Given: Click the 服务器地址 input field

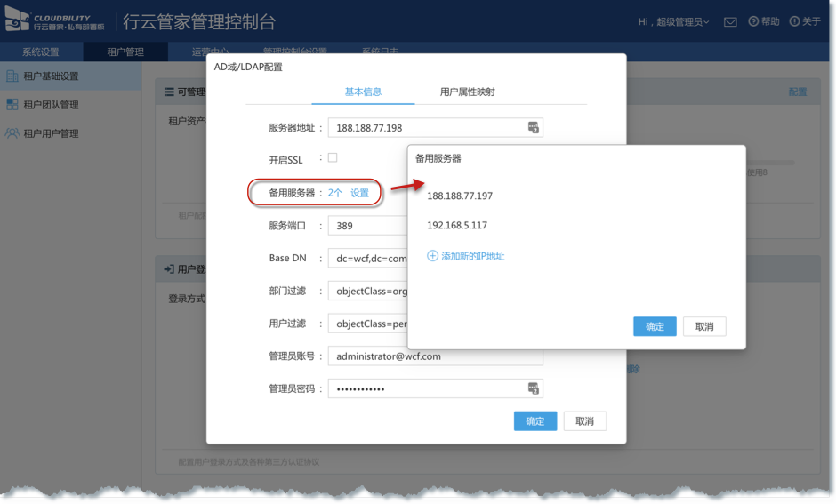Looking at the screenshot, I should 435,128.
